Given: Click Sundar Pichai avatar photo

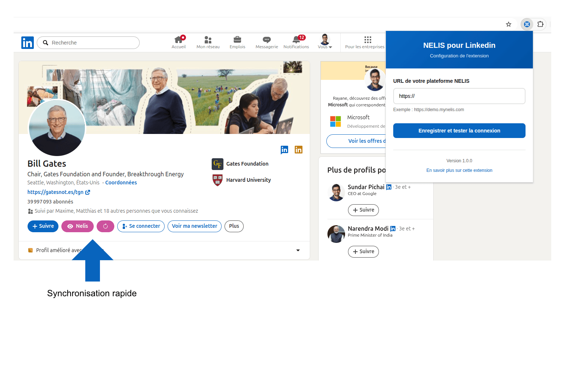Looking at the screenshot, I should (336, 192).
